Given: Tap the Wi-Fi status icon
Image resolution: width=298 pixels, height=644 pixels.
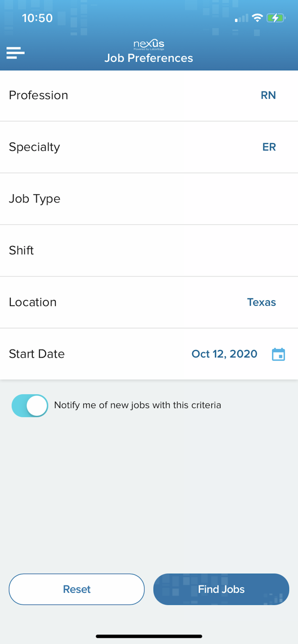Looking at the screenshot, I should point(257,18).
